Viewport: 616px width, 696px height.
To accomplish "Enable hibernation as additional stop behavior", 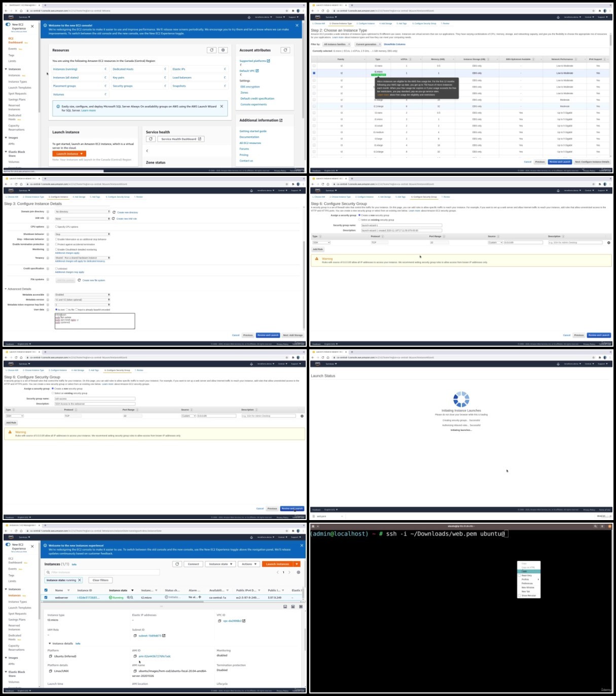I will pos(56,239).
